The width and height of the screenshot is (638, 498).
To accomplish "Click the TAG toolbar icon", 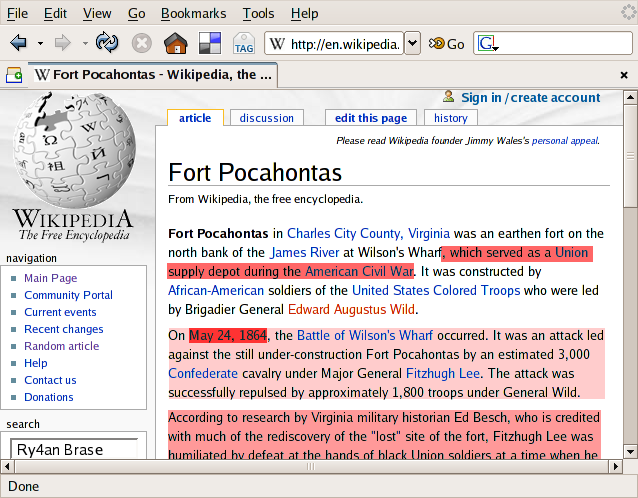I will [244, 44].
